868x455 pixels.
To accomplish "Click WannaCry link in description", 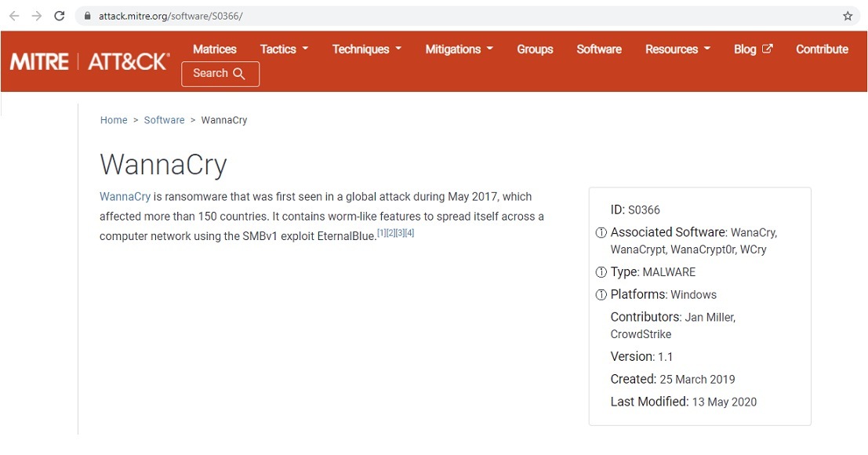I will coord(125,196).
